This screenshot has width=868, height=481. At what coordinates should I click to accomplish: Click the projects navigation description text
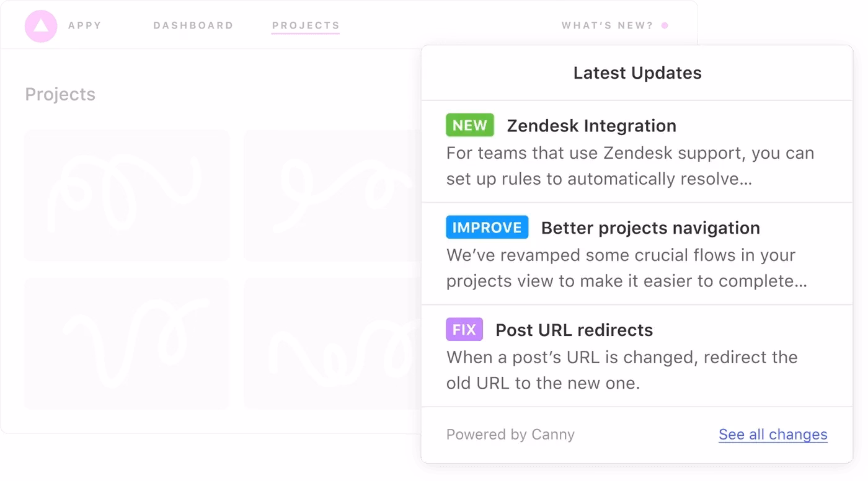point(626,268)
